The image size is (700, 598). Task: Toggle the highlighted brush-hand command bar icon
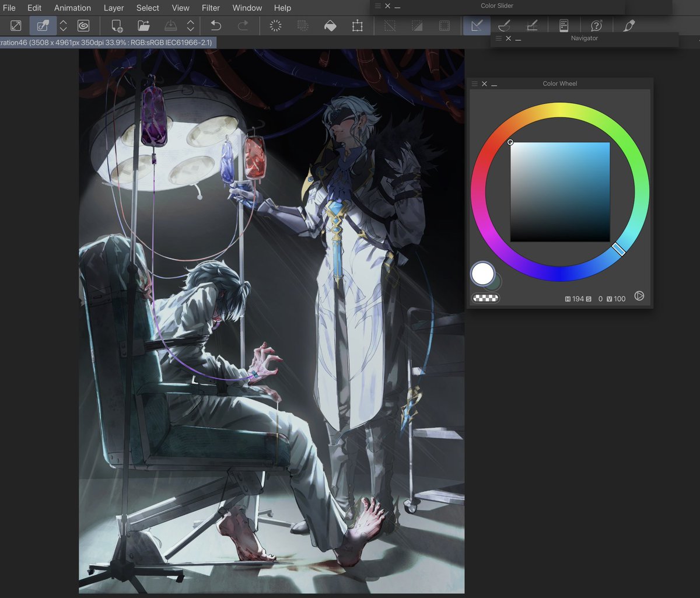point(43,26)
